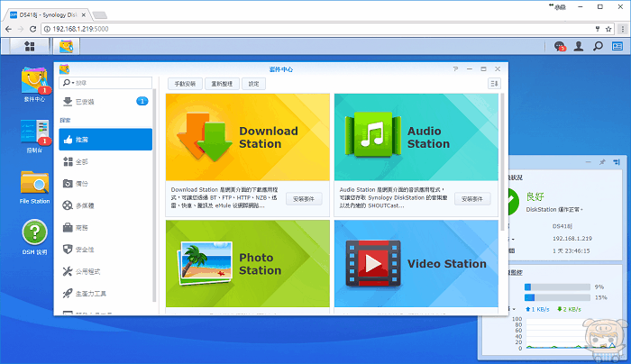Select 已安裝 (Installed) in sidebar
631x364 pixels.
coord(105,102)
